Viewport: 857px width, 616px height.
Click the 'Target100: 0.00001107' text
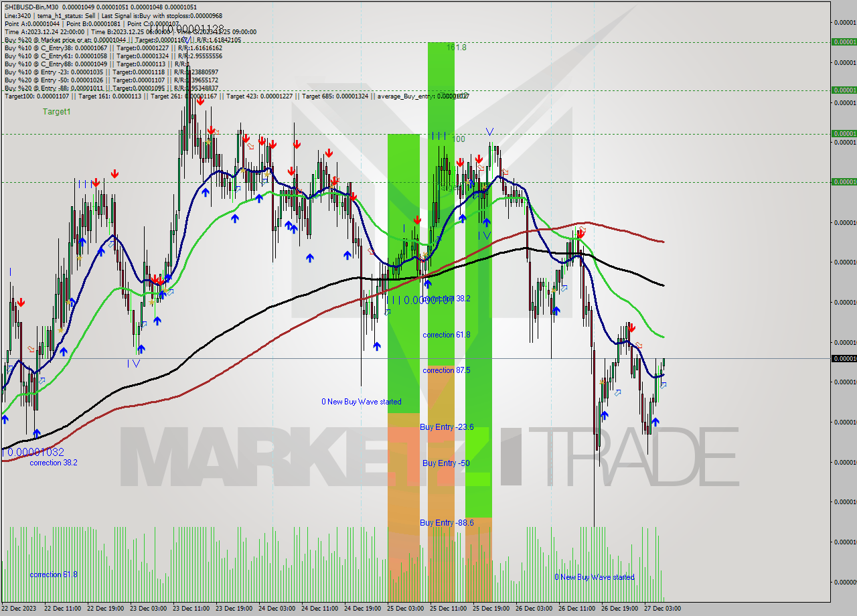click(x=38, y=96)
